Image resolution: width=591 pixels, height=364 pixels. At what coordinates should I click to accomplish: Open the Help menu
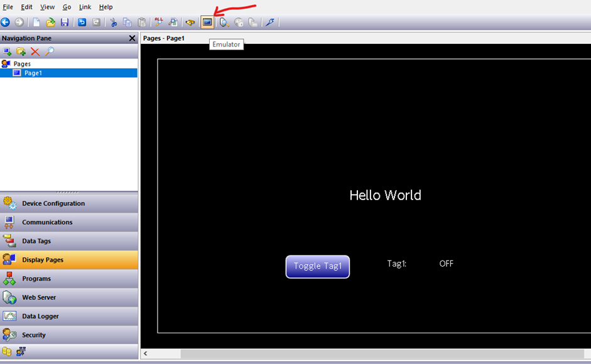point(106,7)
